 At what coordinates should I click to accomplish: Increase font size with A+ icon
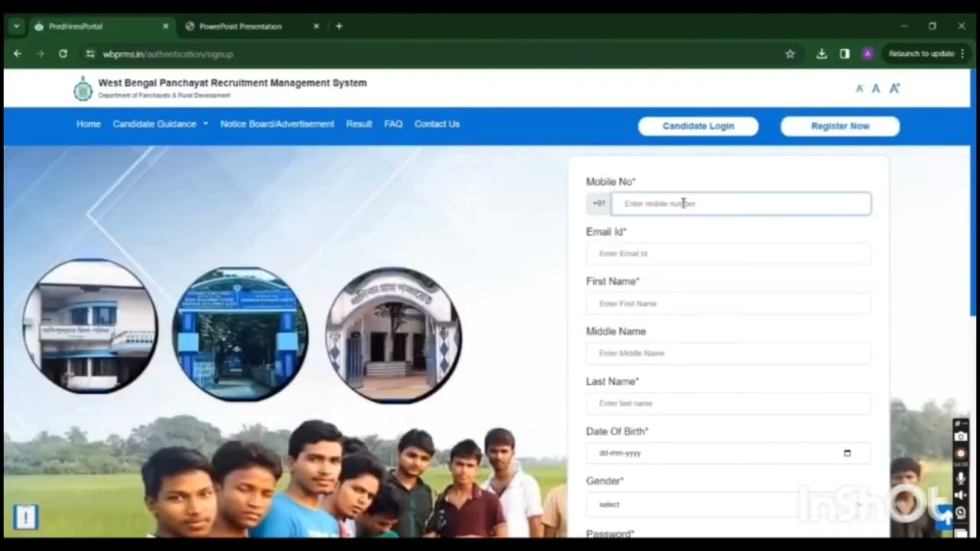[894, 88]
